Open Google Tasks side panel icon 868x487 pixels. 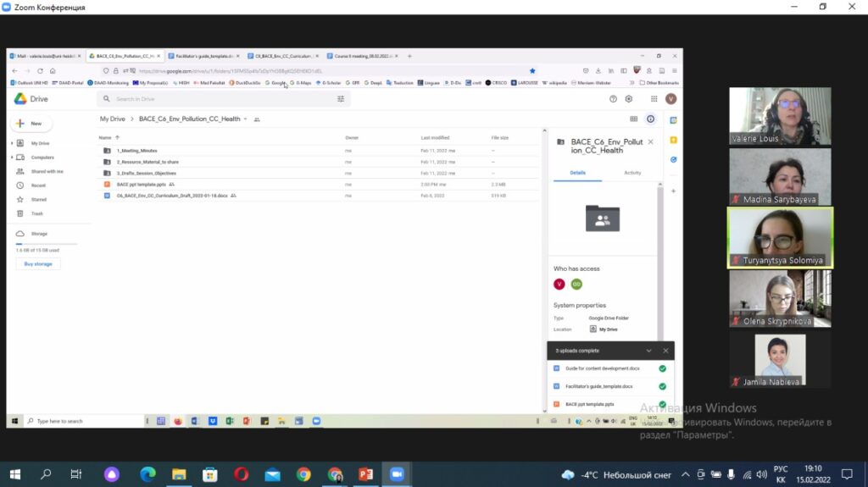[673, 159]
